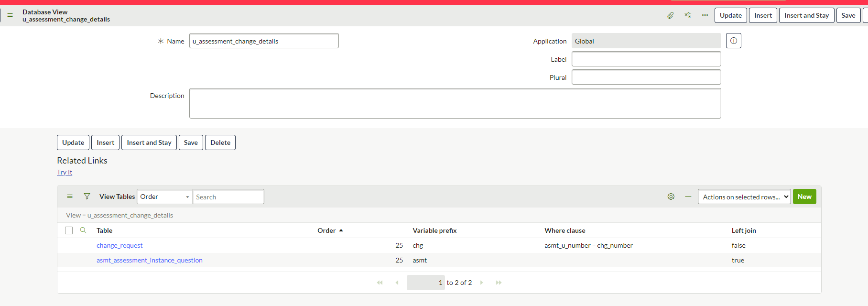Click bottom Insert button
This screenshot has height=306, width=868.
coord(105,142)
